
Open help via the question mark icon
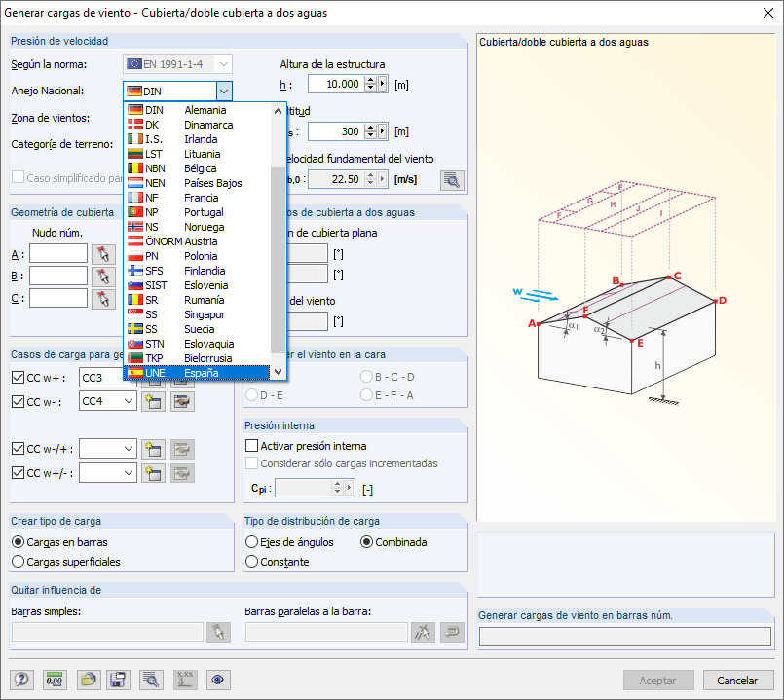coord(21,680)
